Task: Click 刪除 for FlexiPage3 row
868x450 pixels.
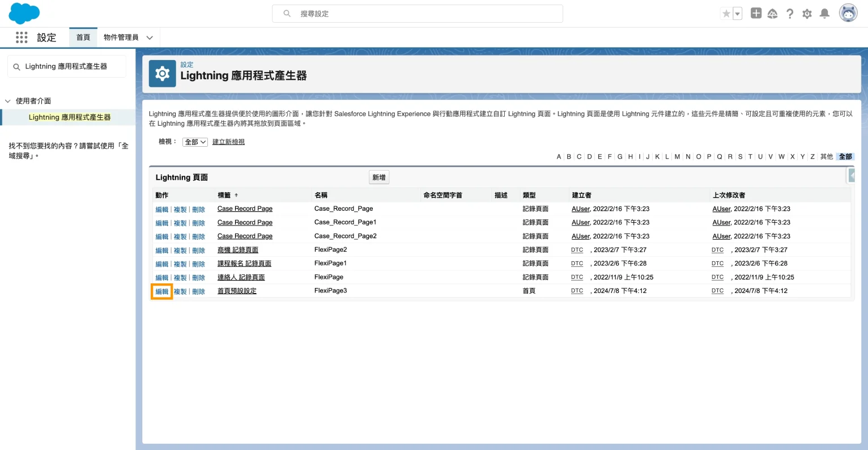Action: tap(198, 292)
